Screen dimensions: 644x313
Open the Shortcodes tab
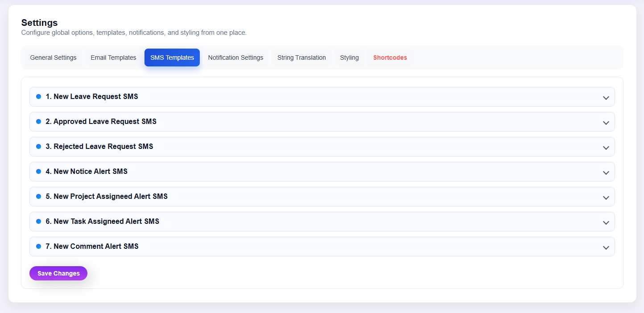390,58
